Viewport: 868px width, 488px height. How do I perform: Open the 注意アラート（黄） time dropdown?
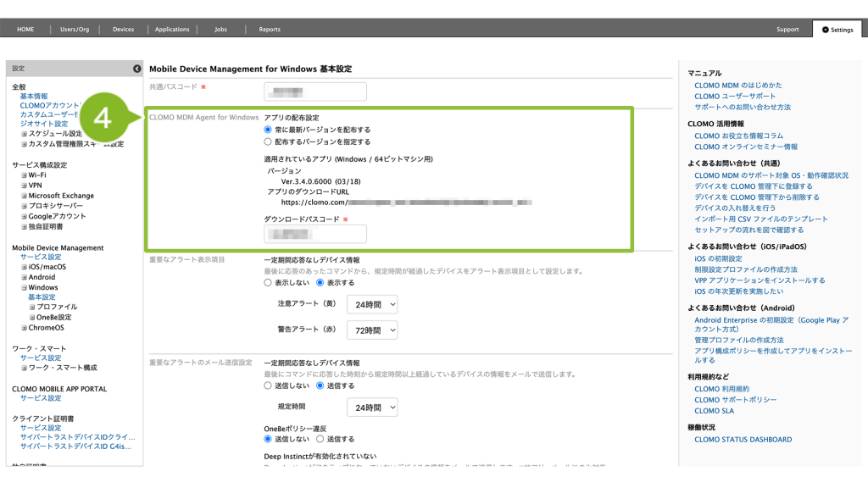tap(372, 304)
